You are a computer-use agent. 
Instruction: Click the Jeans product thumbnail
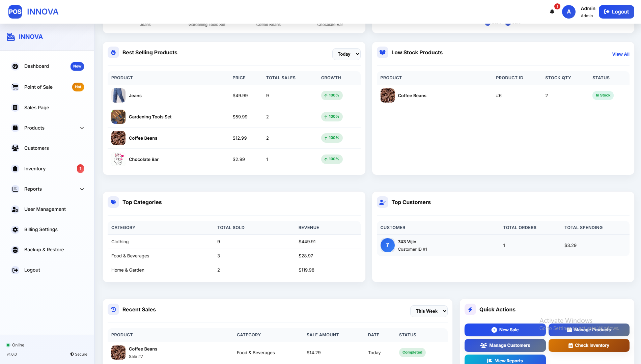click(118, 96)
